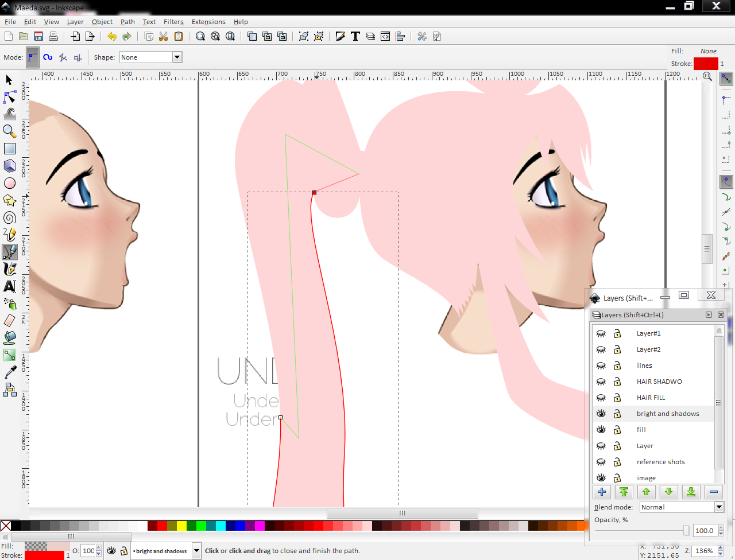Click the Undo arrow icon
The image size is (735, 560).
pyautogui.click(x=112, y=36)
